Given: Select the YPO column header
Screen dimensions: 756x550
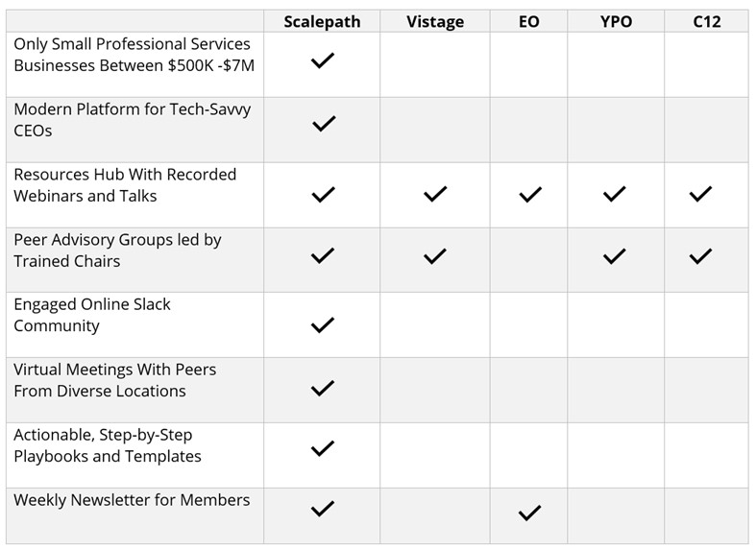Looking at the screenshot, I should point(616,22).
